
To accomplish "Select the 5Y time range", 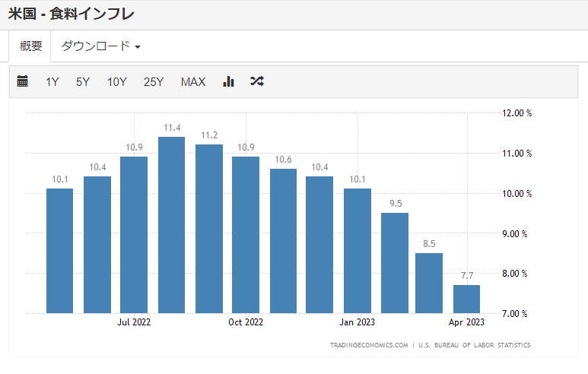I will tap(83, 82).
